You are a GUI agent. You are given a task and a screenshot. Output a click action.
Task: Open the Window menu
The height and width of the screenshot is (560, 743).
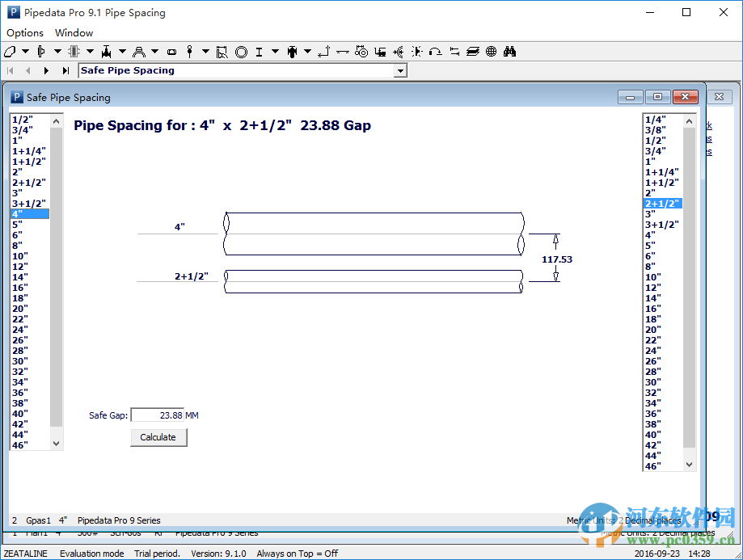pyautogui.click(x=74, y=32)
